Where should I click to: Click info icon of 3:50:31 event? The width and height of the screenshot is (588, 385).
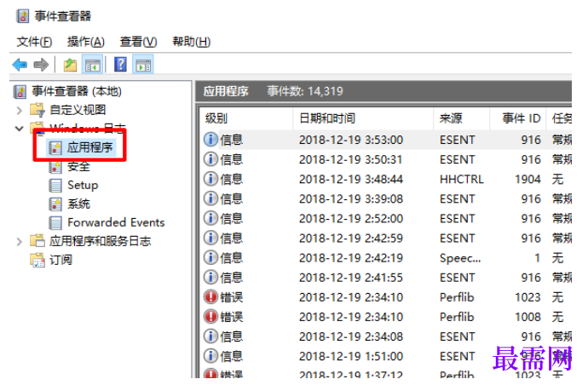210,159
